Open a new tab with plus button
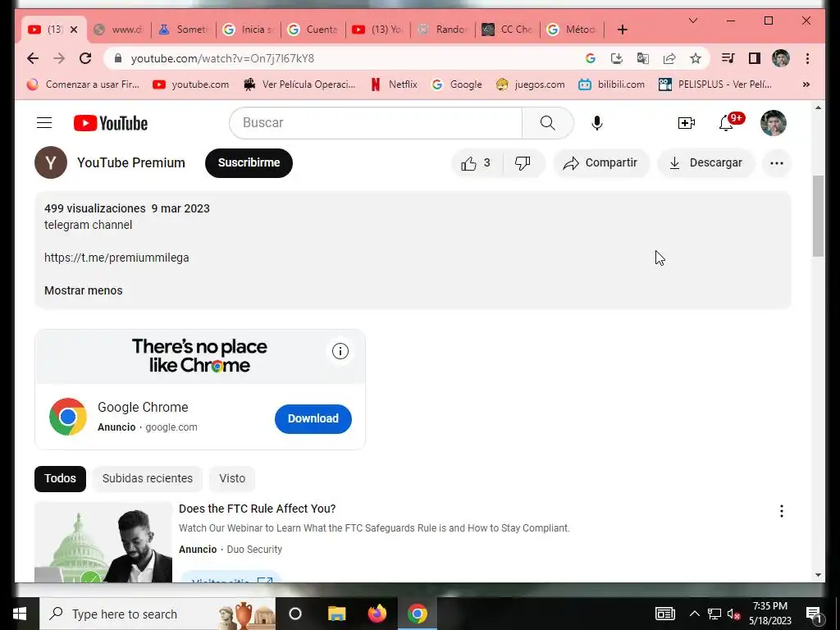The width and height of the screenshot is (840, 630). 622,30
